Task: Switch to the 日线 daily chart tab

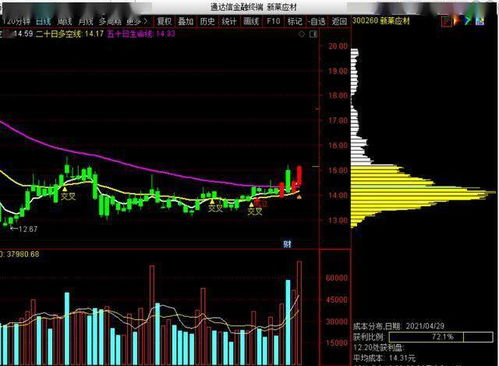Action: click(43, 21)
